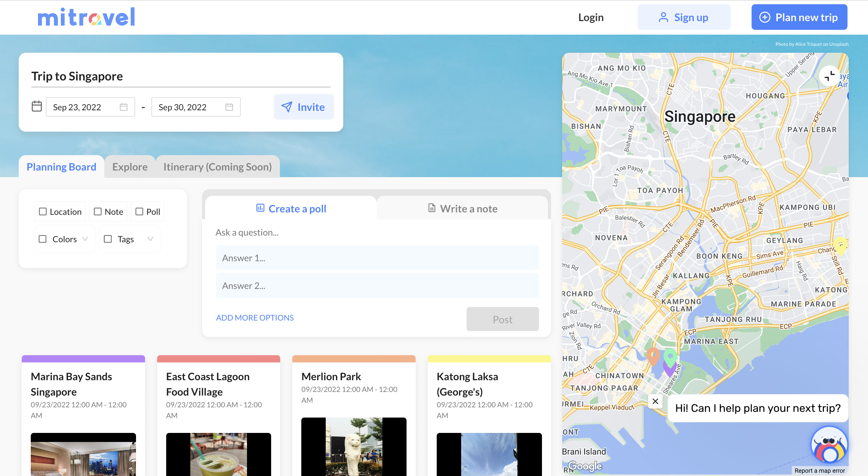This screenshot has height=476, width=868.
Task: Click the purple bar on Marina Bay Sands card
Action: tap(83, 359)
